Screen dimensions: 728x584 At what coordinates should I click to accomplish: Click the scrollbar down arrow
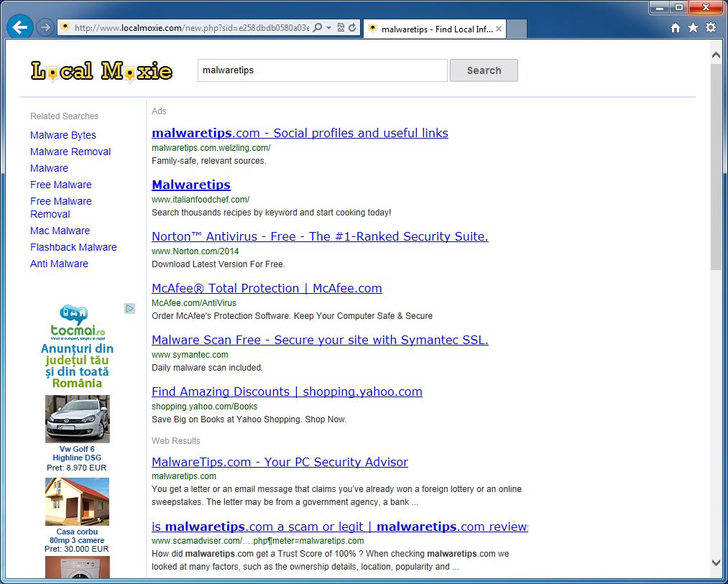click(715, 563)
